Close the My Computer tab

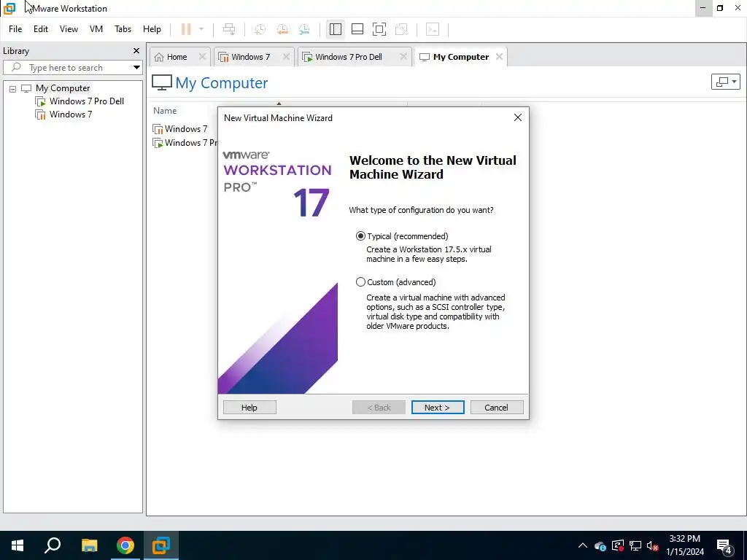pyautogui.click(x=499, y=57)
